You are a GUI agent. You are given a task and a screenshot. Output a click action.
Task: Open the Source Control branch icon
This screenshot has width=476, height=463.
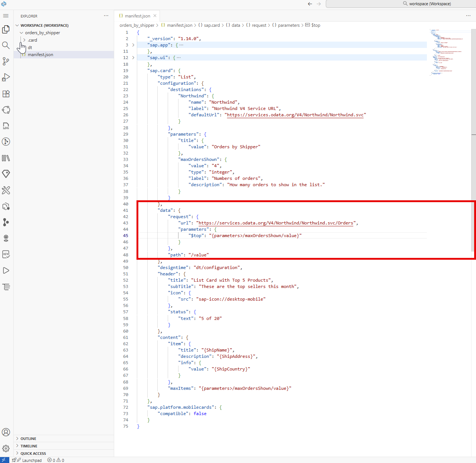(6, 61)
